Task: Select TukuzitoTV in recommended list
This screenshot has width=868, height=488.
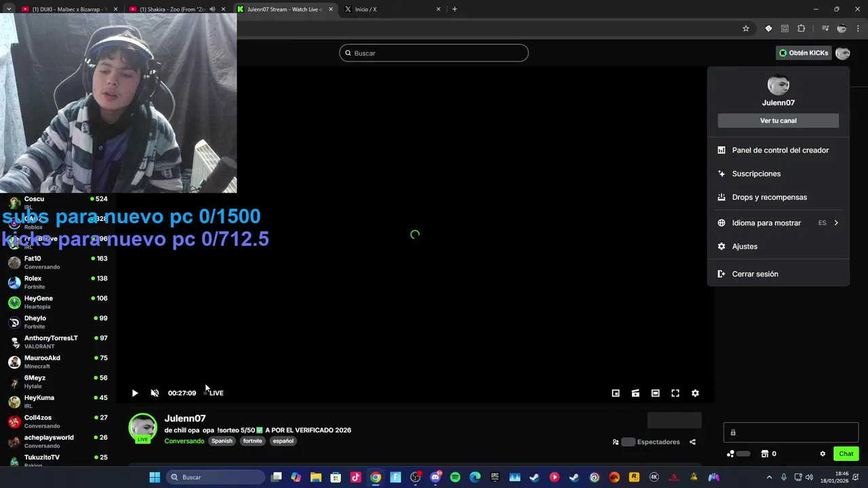Action: click(58, 461)
